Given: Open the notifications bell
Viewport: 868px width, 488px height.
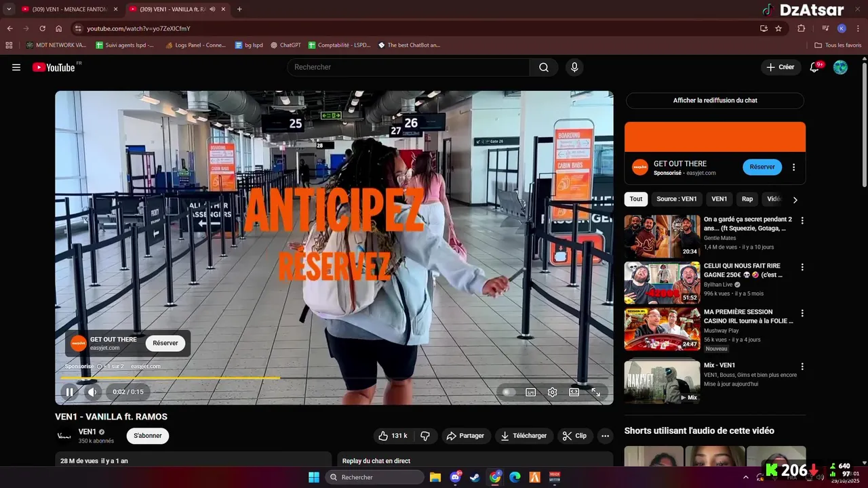Looking at the screenshot, I should pyautogui.click(x=816, y=67).
